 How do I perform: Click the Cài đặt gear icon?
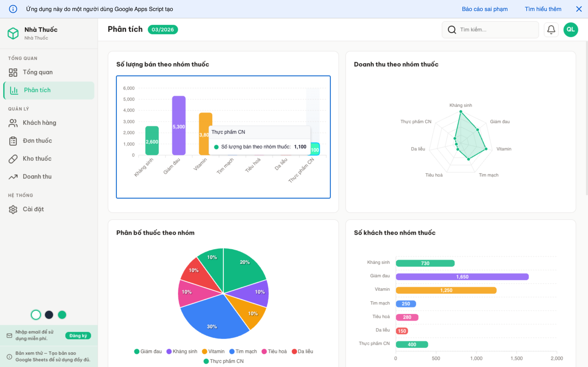pyautogui.click(x=13, y=209)
